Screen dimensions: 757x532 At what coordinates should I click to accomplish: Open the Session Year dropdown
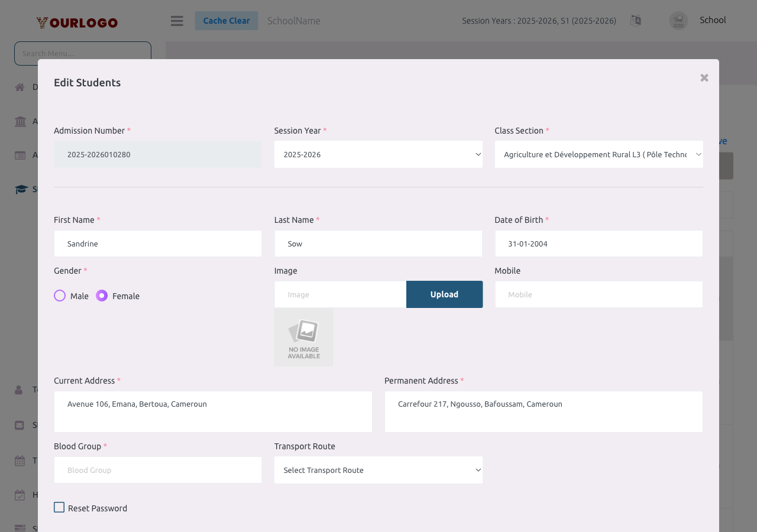[378, 154]
